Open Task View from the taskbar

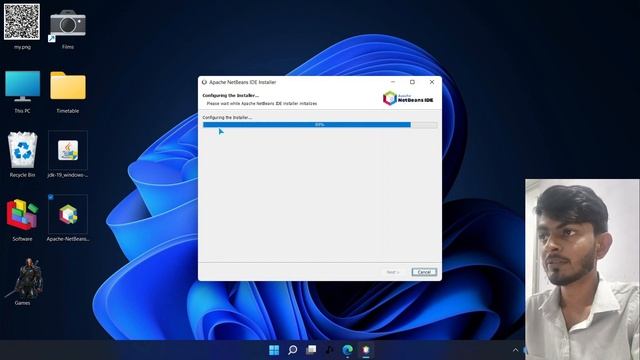tap(311, 350)
